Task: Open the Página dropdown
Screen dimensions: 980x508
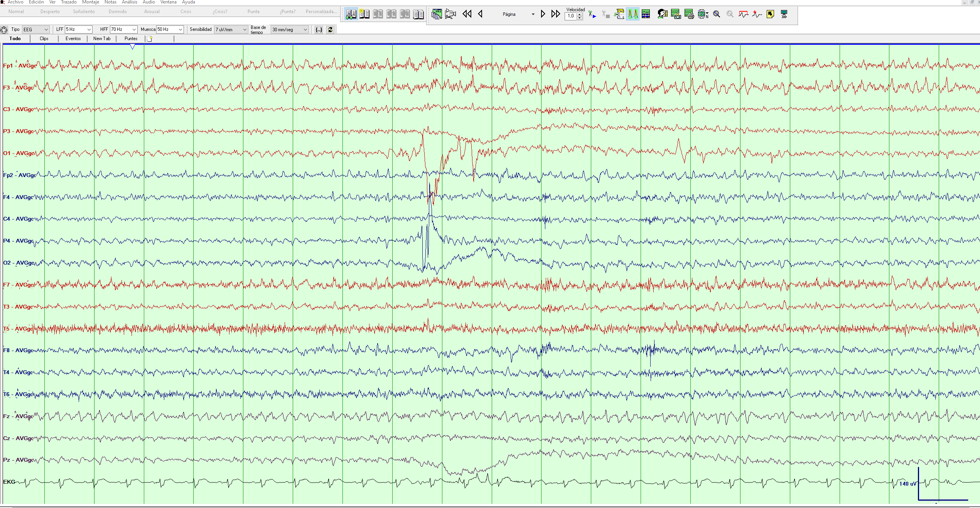Action: tap(518, 14)
